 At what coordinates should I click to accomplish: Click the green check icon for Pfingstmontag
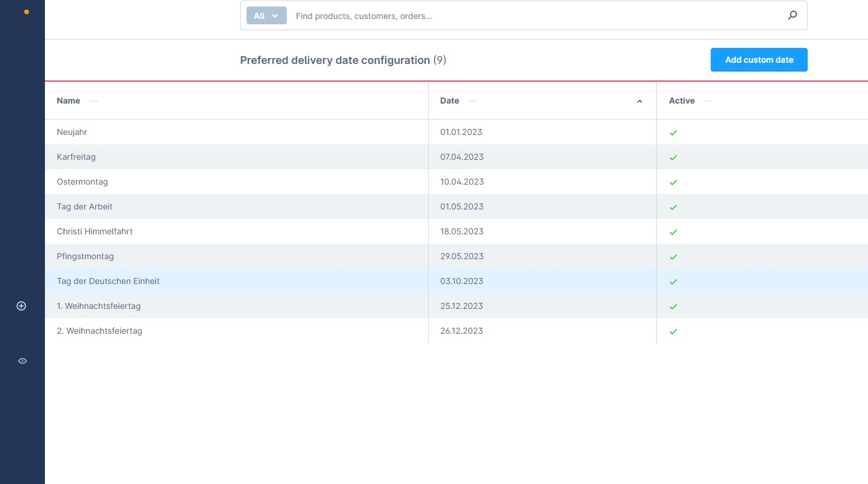point(673,257)
